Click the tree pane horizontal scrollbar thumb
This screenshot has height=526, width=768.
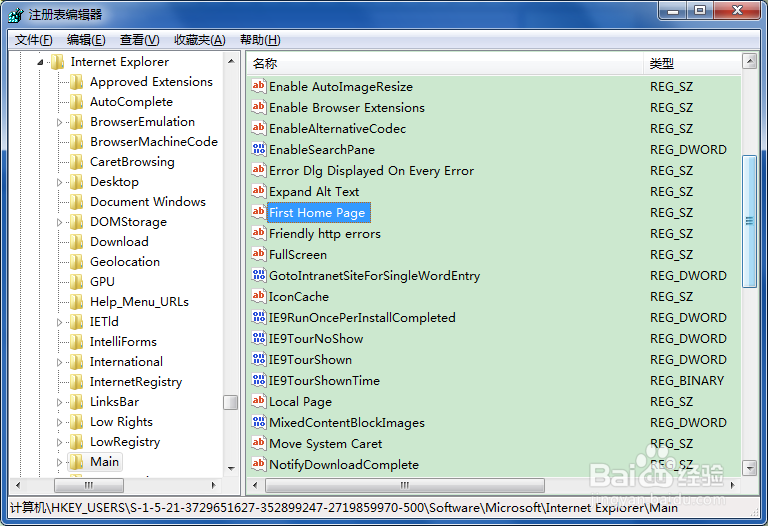89,485
